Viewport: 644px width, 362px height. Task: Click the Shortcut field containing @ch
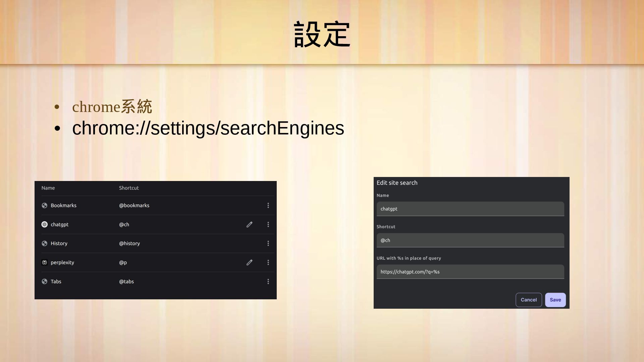(470, 240)
